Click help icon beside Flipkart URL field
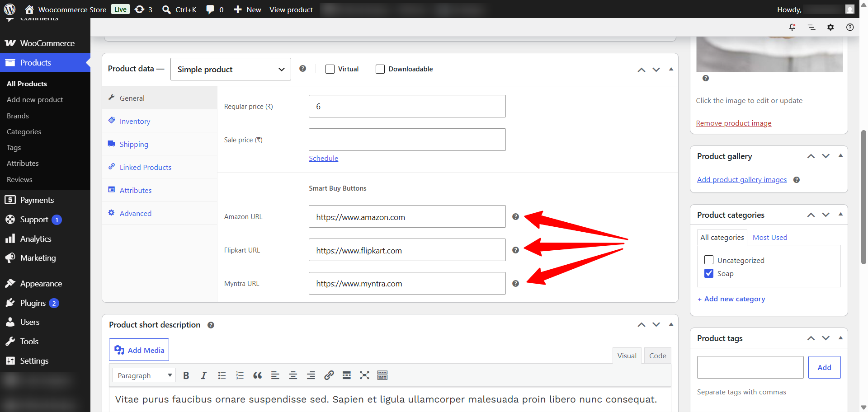The height and width of the screenshot is (412, 868). click(515, 250)
